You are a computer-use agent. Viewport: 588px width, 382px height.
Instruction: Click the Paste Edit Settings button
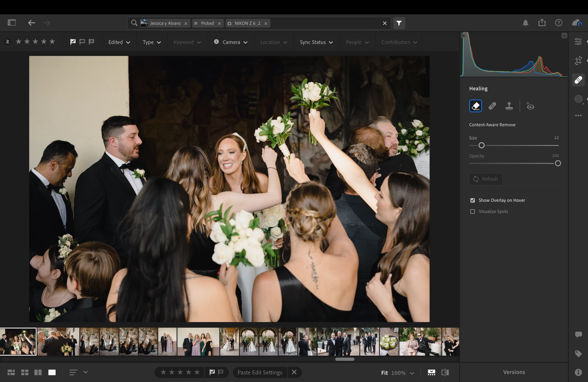(260, 372)
